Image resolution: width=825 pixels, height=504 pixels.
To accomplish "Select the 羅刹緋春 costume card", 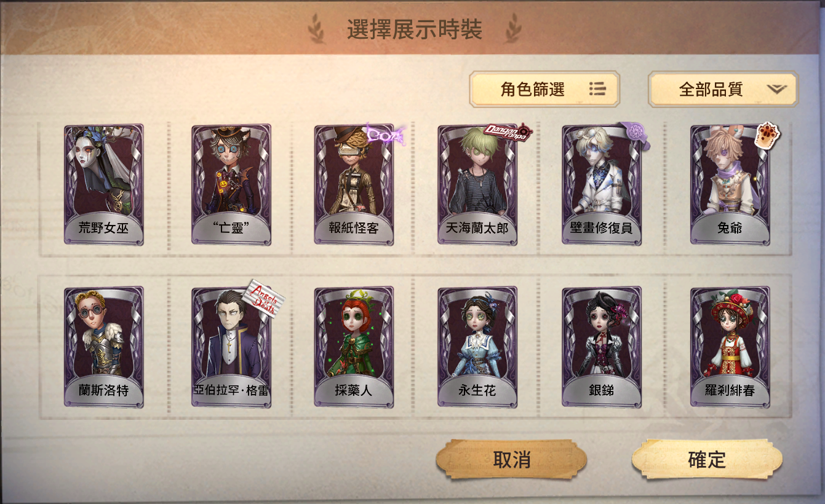I will (730, 347).
